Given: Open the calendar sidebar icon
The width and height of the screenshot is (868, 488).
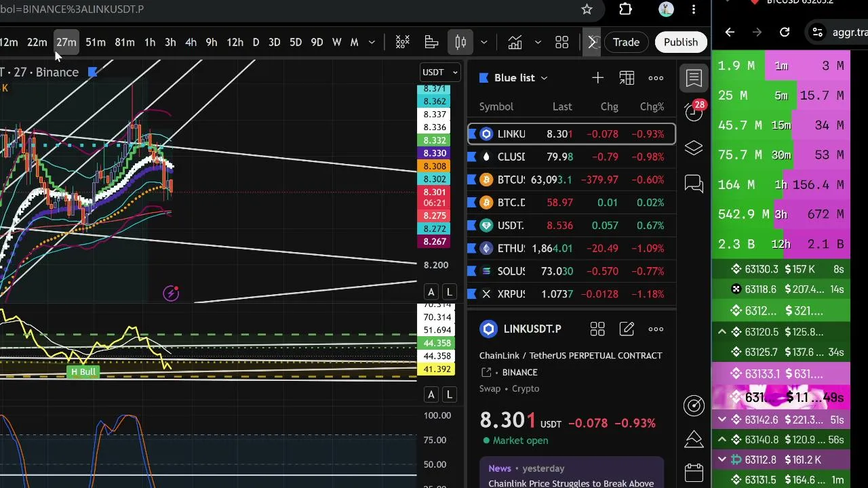Looking at the screenshot, I should 694,472.
